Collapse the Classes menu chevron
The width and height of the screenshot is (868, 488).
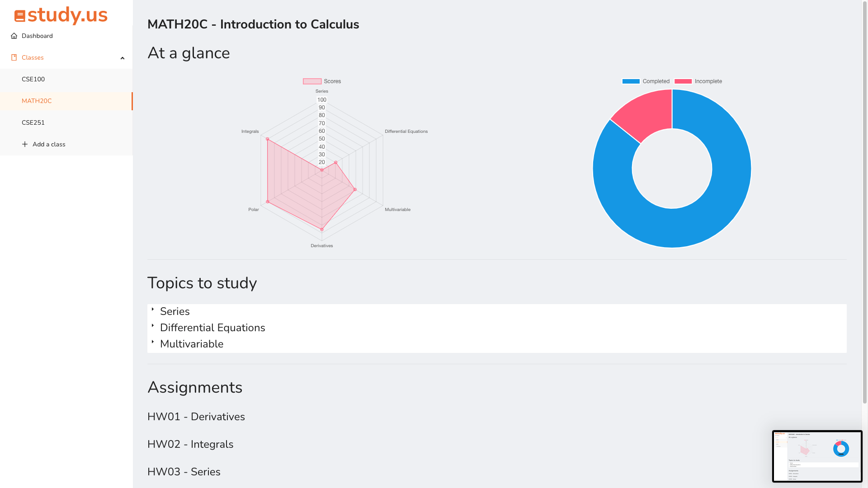[x=123, y=58]
